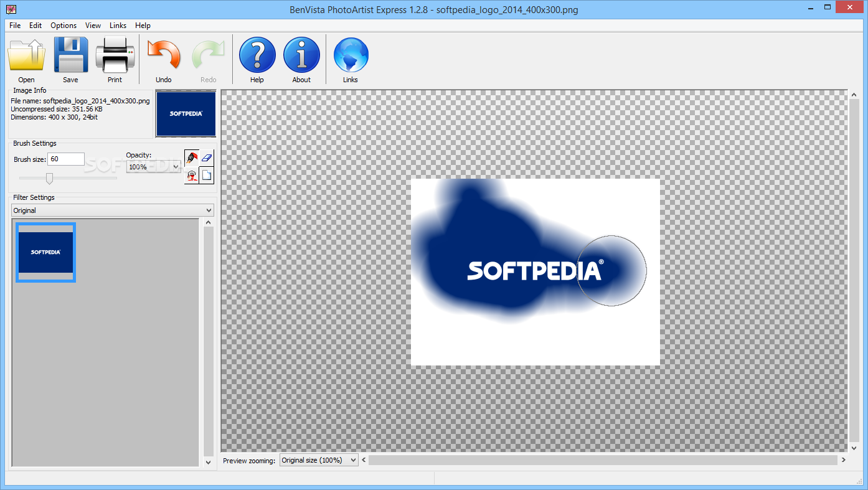The height and width of the screenshot is (490, 868).
Task: Click the filter list scroll down arrow
Action: [x=209, y=462]
